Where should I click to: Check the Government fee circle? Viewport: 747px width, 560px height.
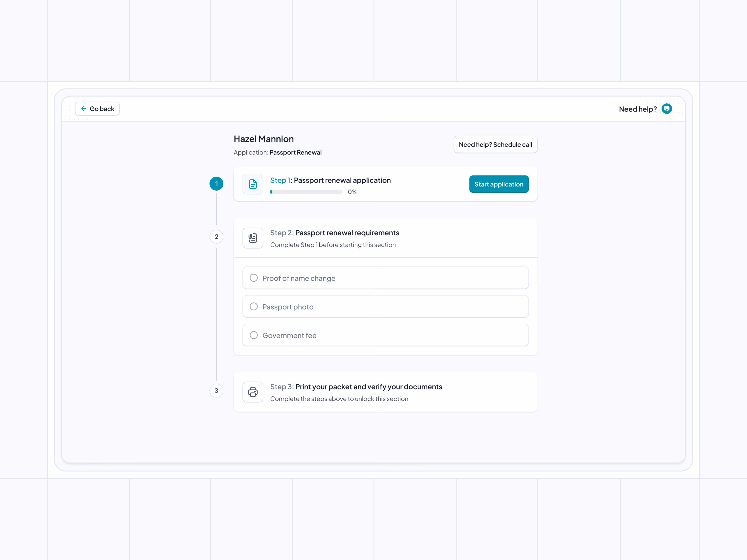pos(254,335)
